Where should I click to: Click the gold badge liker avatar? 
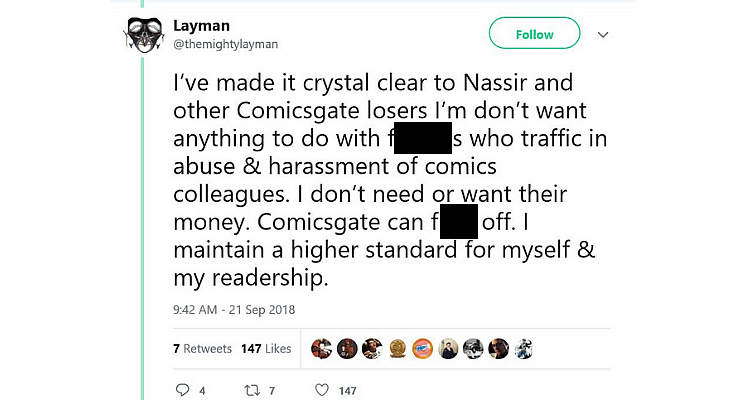click(x=397, y=348)
